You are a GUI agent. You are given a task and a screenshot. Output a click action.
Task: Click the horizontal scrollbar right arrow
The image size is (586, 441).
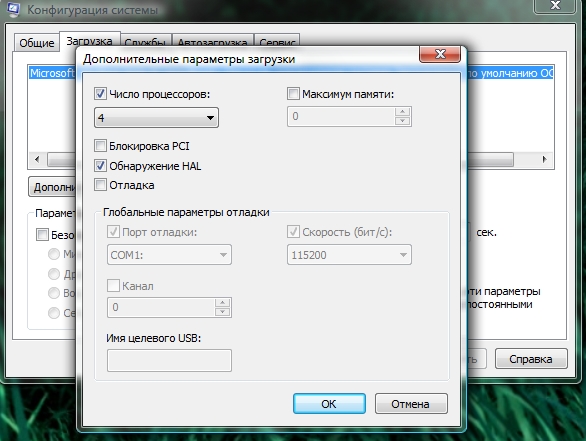click(x=545, y=159)
